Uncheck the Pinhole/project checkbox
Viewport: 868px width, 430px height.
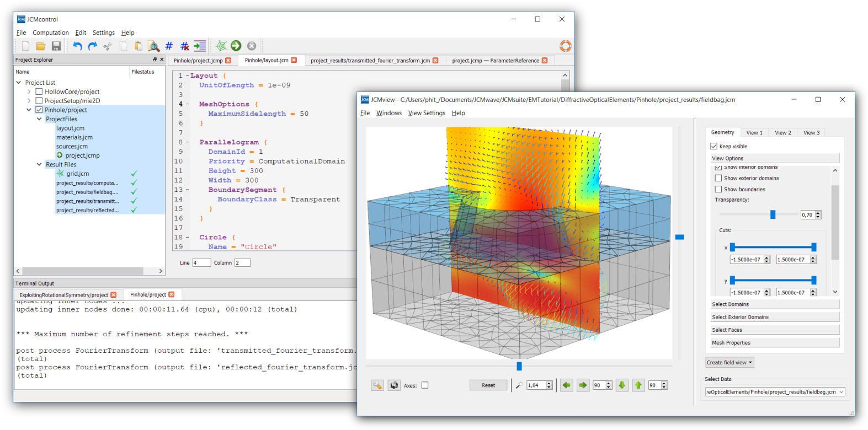coord(39,110)
